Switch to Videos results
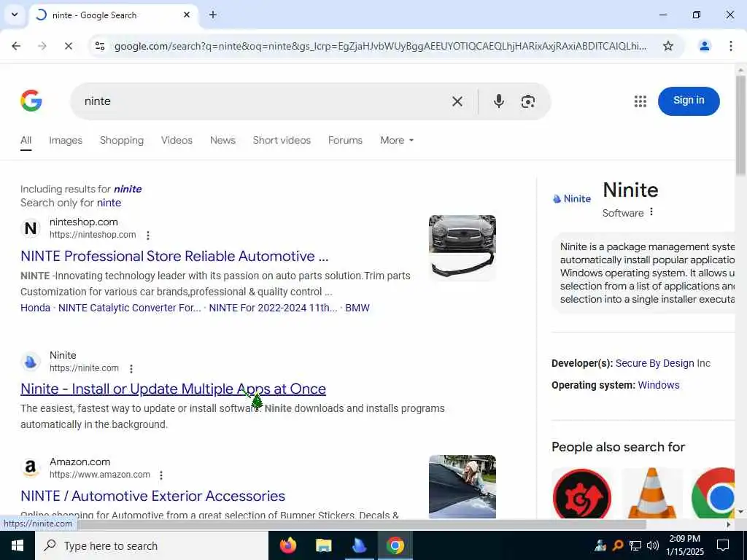 177,141
